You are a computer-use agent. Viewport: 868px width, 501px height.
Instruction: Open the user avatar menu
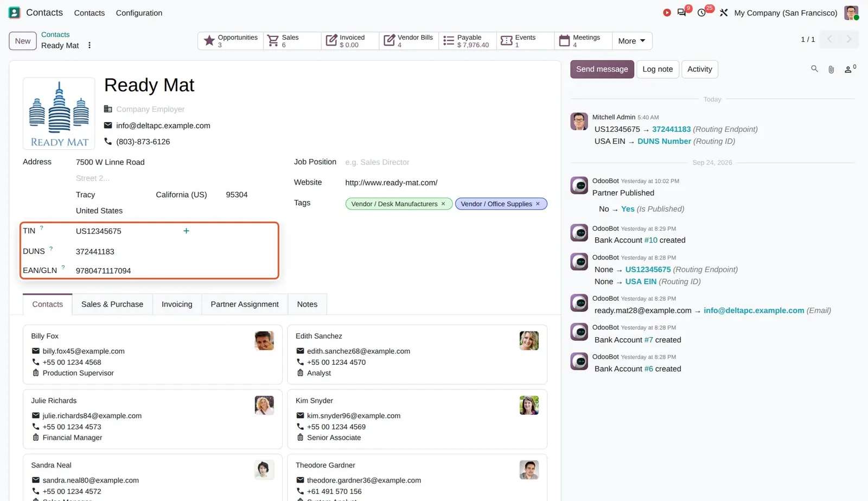point(851,12)
